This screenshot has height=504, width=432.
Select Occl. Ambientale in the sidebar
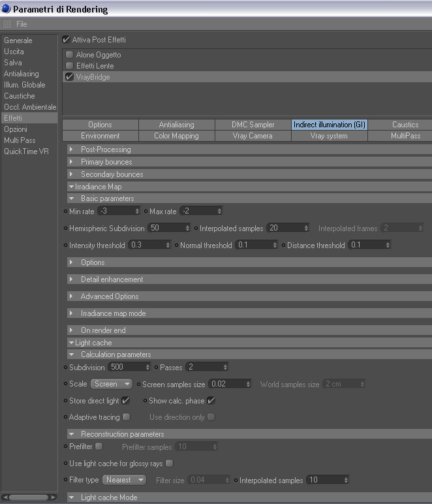30,107
